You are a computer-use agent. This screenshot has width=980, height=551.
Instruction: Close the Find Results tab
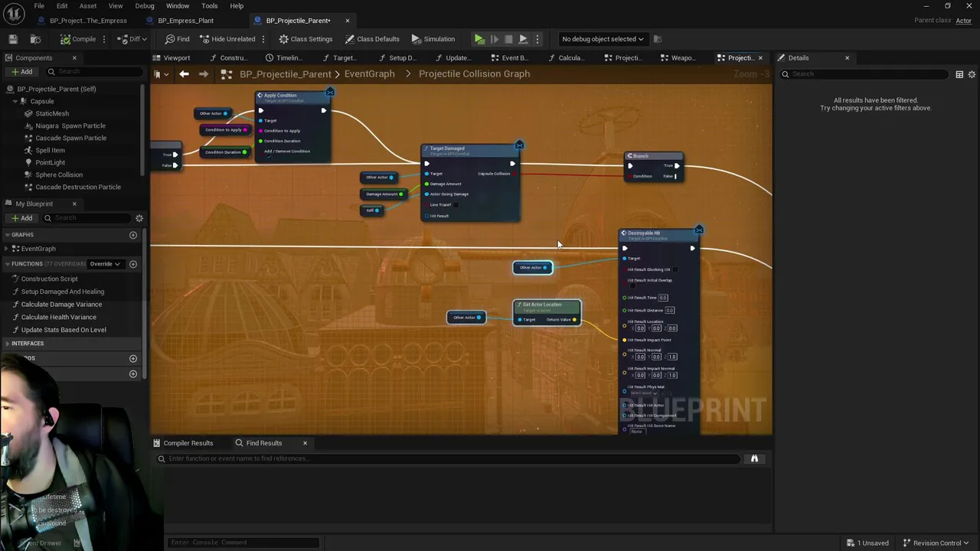click(x=305, y=443)
